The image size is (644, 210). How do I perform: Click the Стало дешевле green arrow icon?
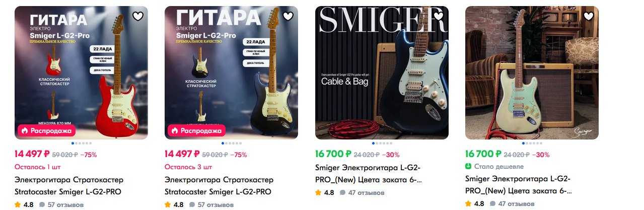click(x=468, y=166)
